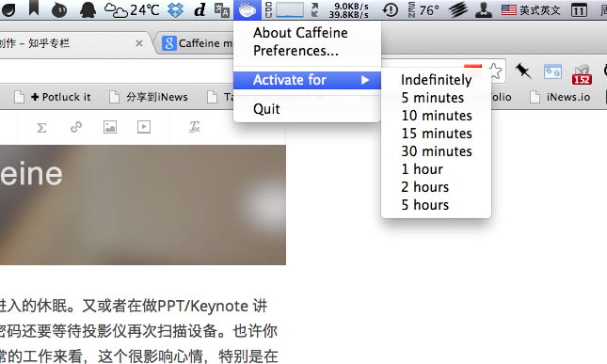607x364 pixels.
Task: Click the striped lines menu bar icon
Action: (458, 9)
